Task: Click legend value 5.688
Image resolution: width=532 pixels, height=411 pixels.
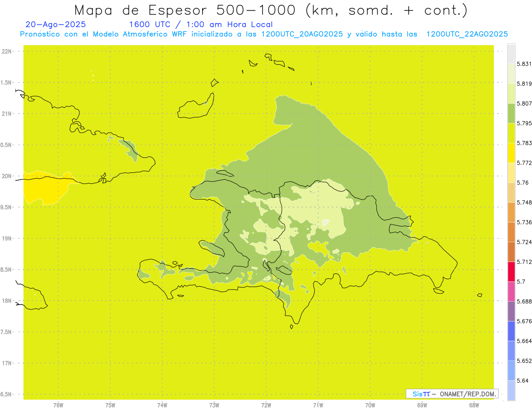Action: [x=524, y=301]
